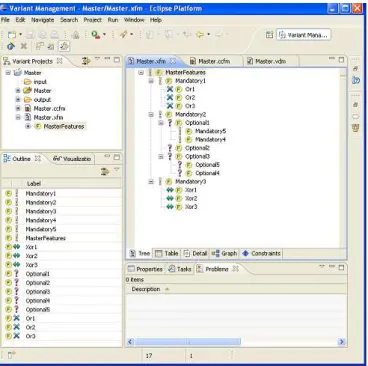
Task: Select Optional5 in the Outline list
Action: (38, 310)
